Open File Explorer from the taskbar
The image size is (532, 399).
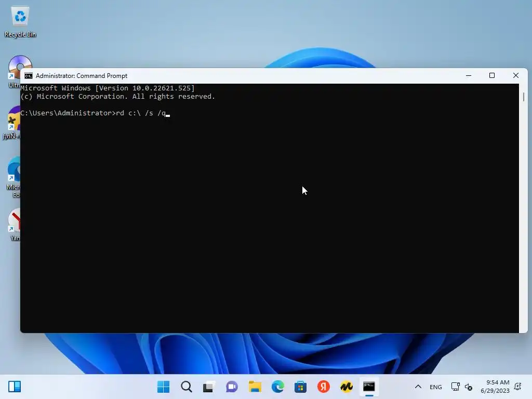pos(255,387)
